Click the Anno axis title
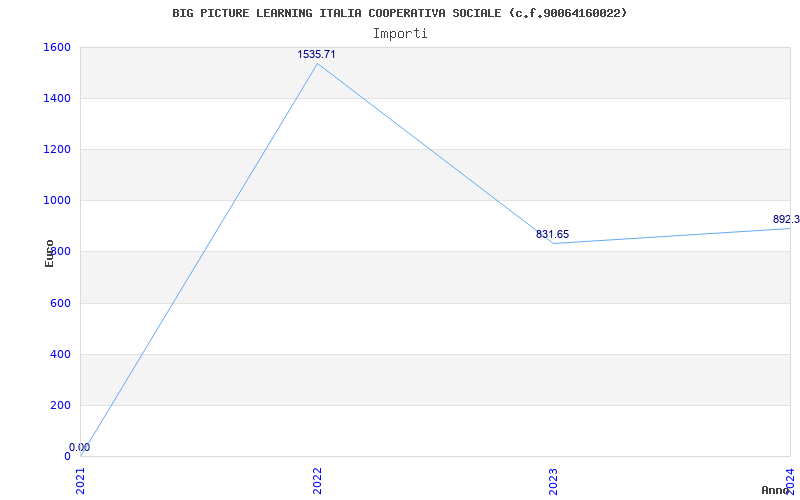This screenshot has height=500, width=800. (x=775, y=490)
